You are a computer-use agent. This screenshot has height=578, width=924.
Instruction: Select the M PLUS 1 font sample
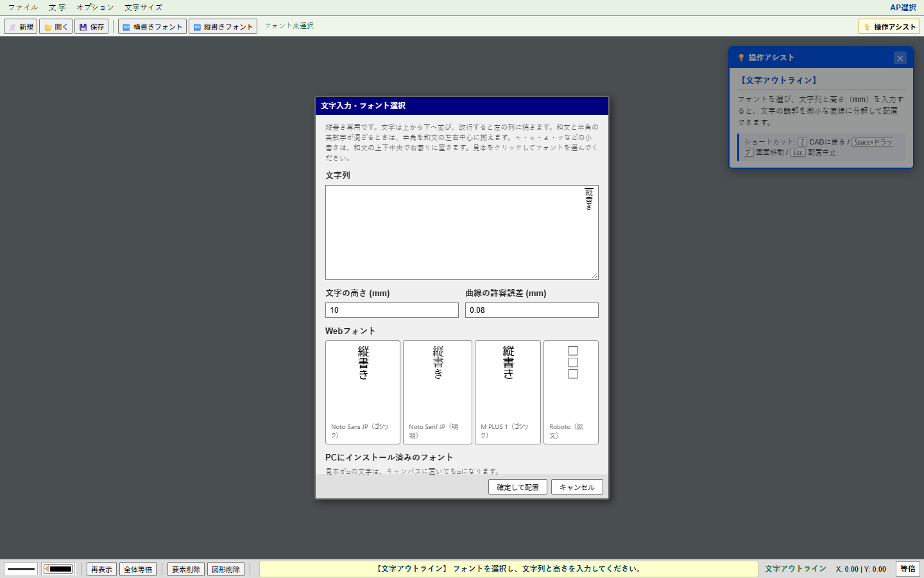coord(508,392)
